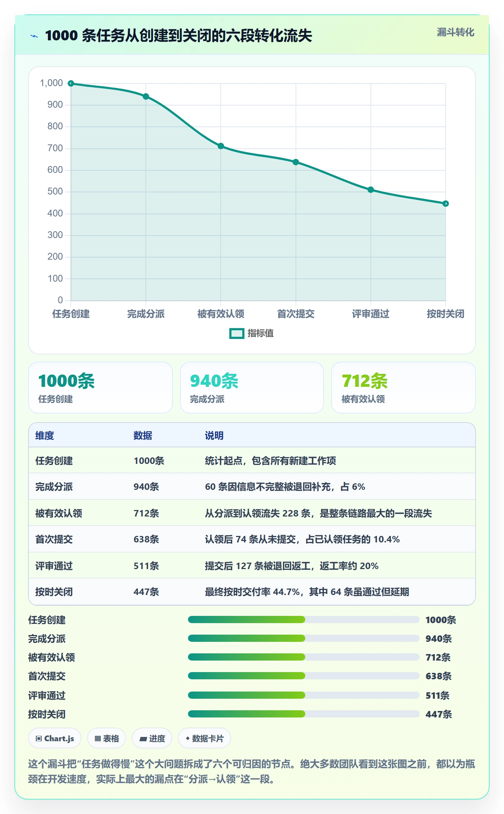Open the 712条 被有效认领 data card

404,388
